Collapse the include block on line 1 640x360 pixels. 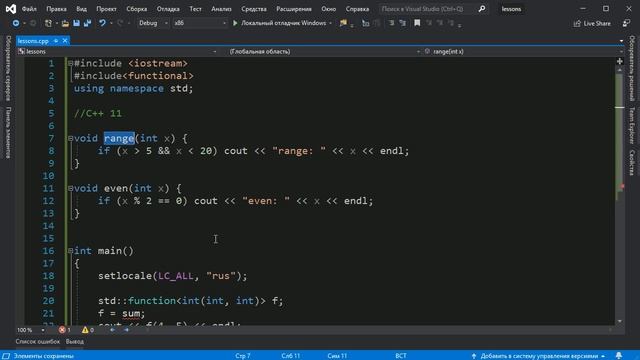pos(70,63)
